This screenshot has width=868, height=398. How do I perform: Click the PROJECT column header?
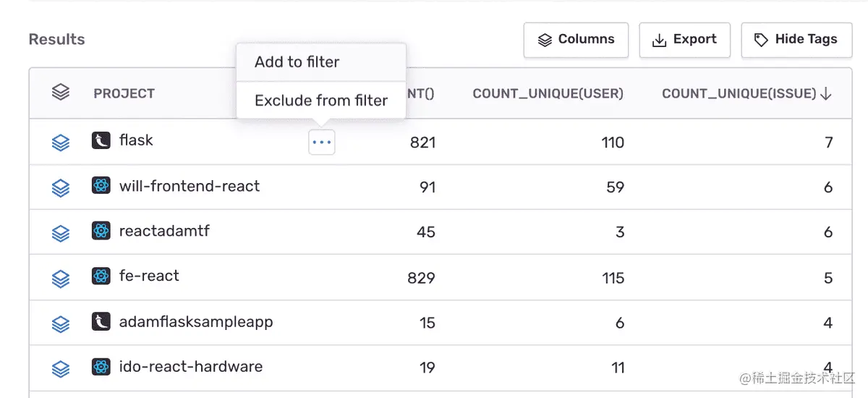[124, 93]
